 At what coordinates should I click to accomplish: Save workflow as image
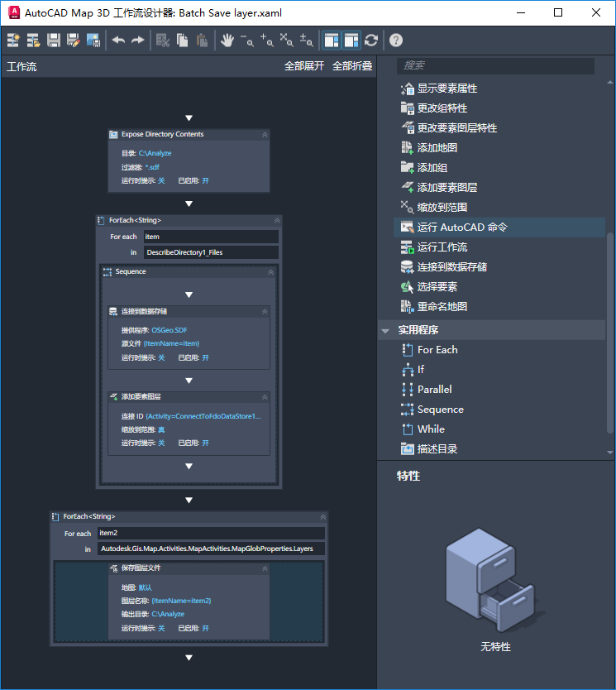tap(93, 41)
